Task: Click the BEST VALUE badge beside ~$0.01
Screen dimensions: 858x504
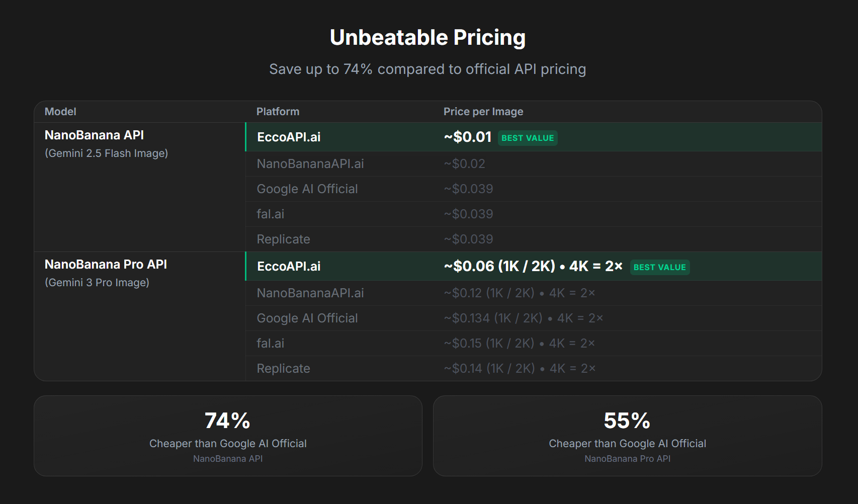Action: click(x=528, y=138)
